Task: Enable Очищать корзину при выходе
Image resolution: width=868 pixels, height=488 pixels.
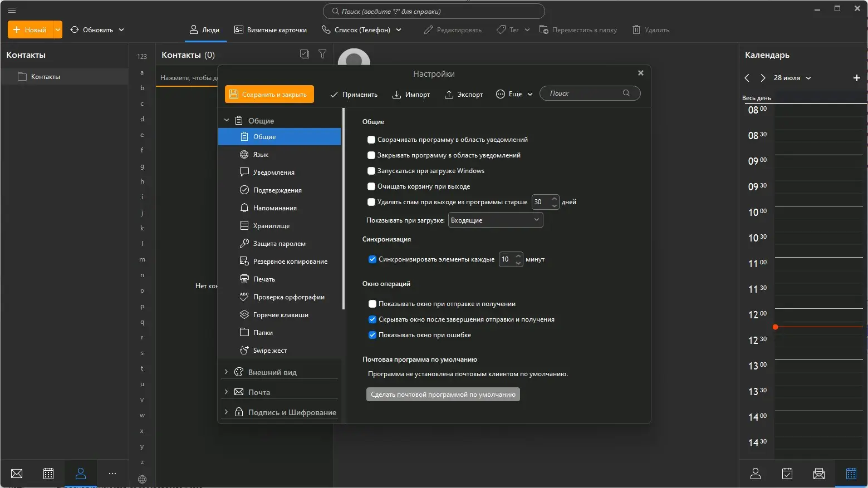Action: (371, 186)
